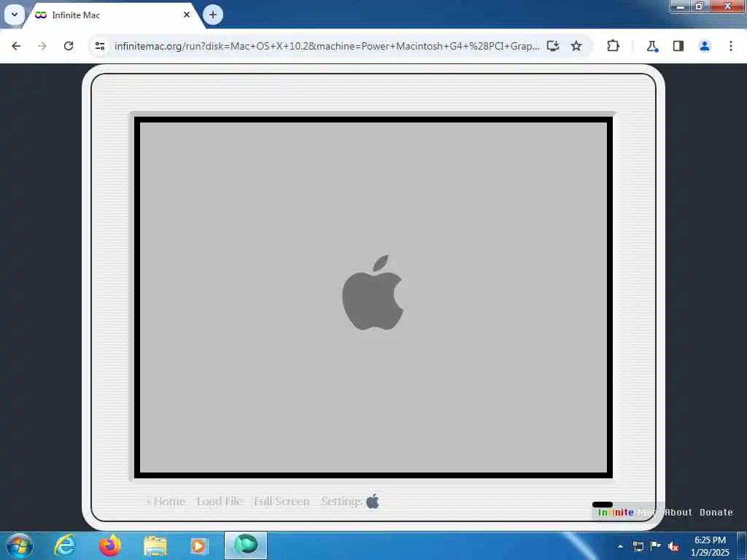The height and width of the screenshot is (560, 747).
Task: Click the emulated Mac boot screen
Action: point(373,297)
